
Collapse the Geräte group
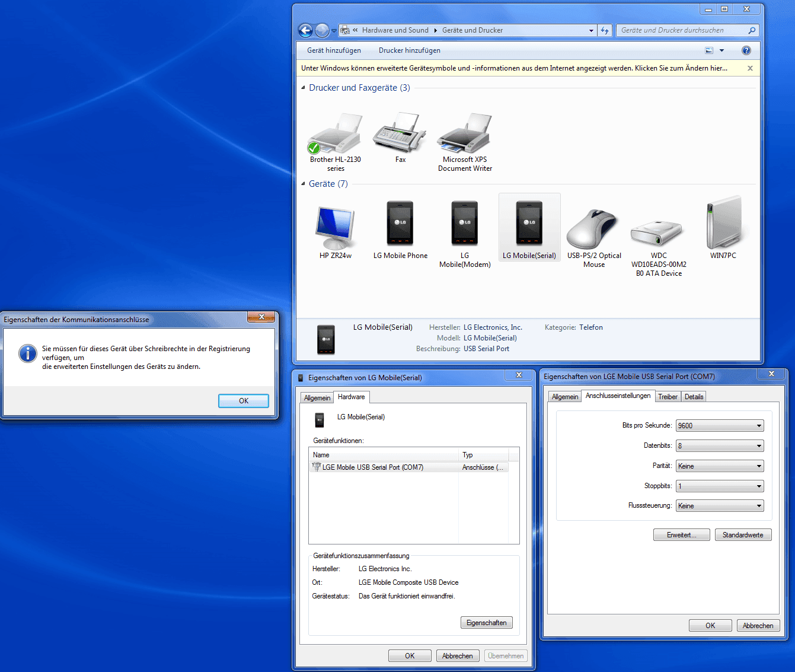304,184
